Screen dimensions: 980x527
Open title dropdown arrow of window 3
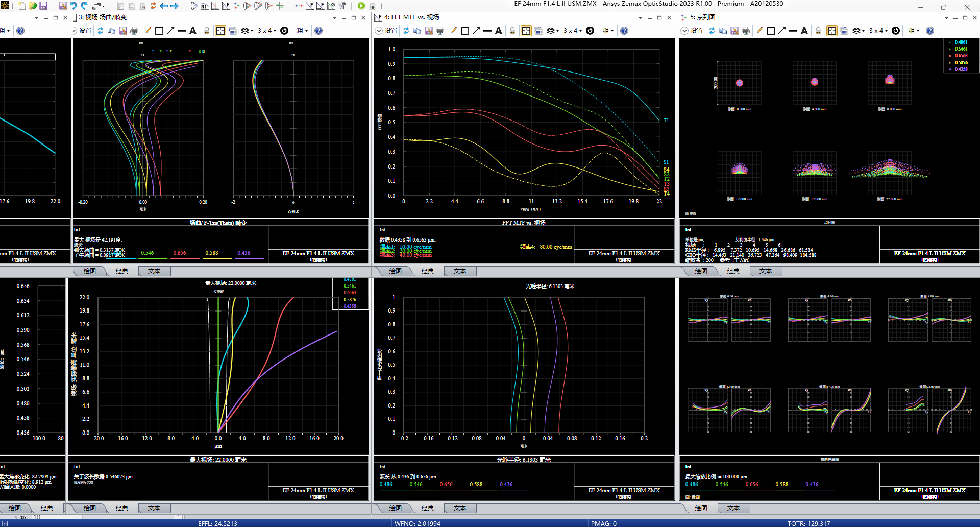tap(335, 18)
